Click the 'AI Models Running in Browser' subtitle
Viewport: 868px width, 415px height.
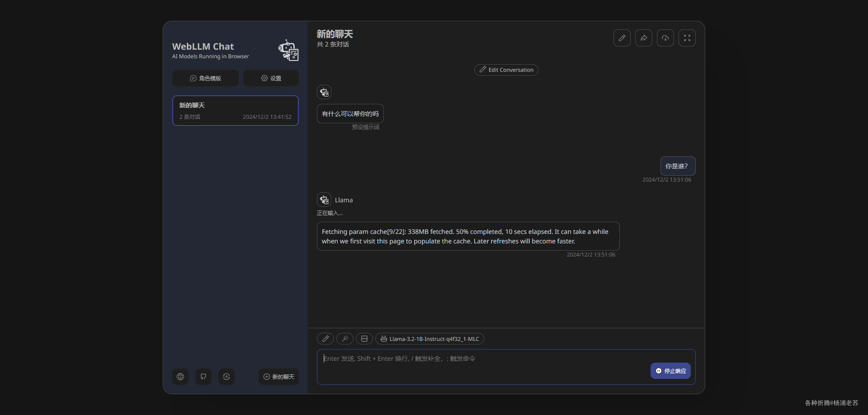pyautogui.click(x=211, y=56)
